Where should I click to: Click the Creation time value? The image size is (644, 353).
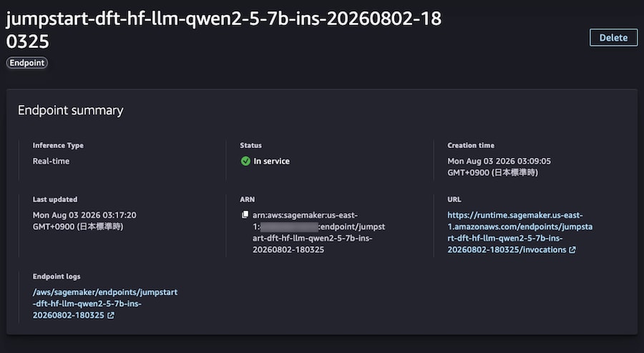(499, 167)
